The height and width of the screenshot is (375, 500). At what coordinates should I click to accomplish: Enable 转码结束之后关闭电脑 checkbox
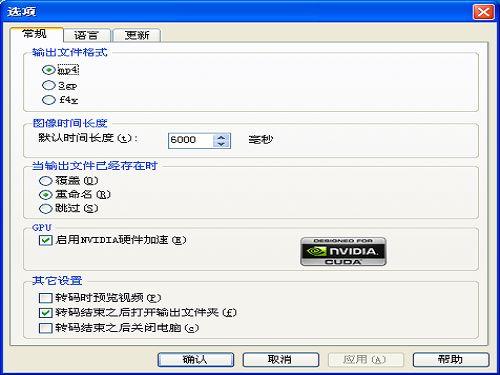[x=46, y=328]
